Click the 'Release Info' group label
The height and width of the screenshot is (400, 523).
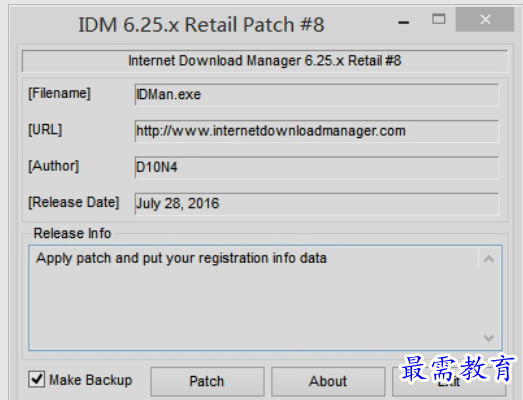[x=72, y=233]
